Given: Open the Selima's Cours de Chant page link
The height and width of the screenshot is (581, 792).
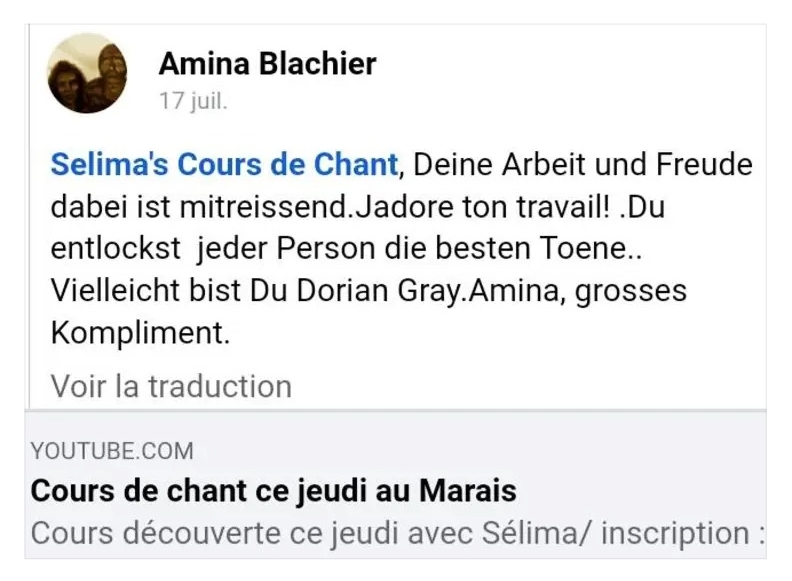Looking at the screenshot, I should [224, 163].
